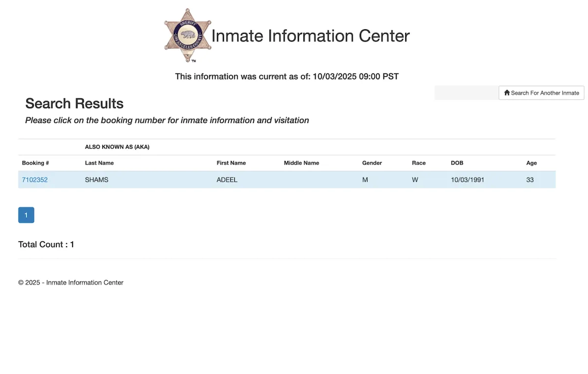Click the Total Count text

tap(46, 244)
